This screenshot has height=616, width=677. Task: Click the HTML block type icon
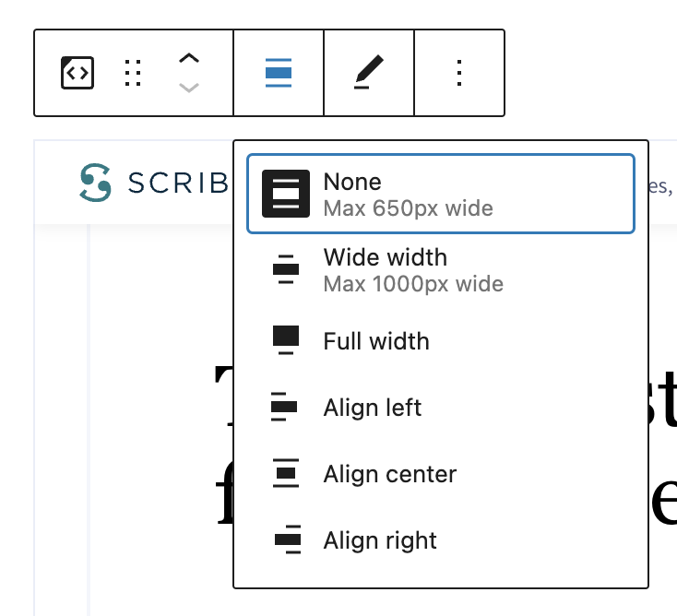[x=77, y=73]
